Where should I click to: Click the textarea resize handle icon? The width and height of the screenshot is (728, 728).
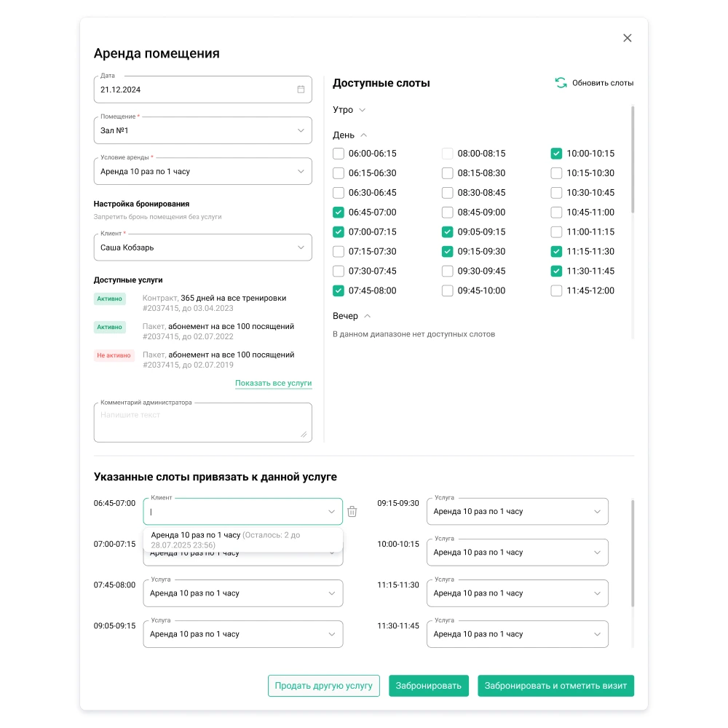point(303,434)
